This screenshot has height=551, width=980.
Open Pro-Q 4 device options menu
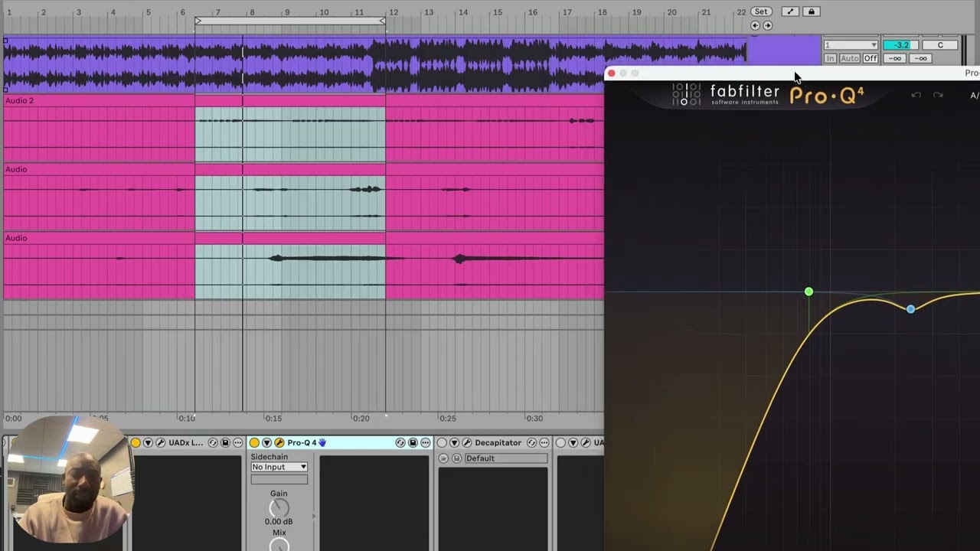click(x=426, y=442)
